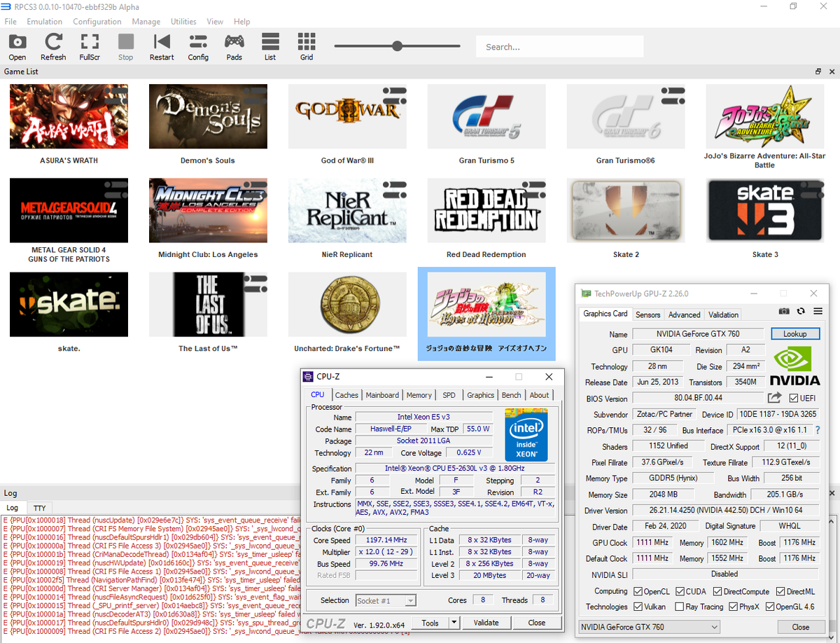Switch to CPU-Z Memory tab
The image size is (840, 643).
click(419, 395)
